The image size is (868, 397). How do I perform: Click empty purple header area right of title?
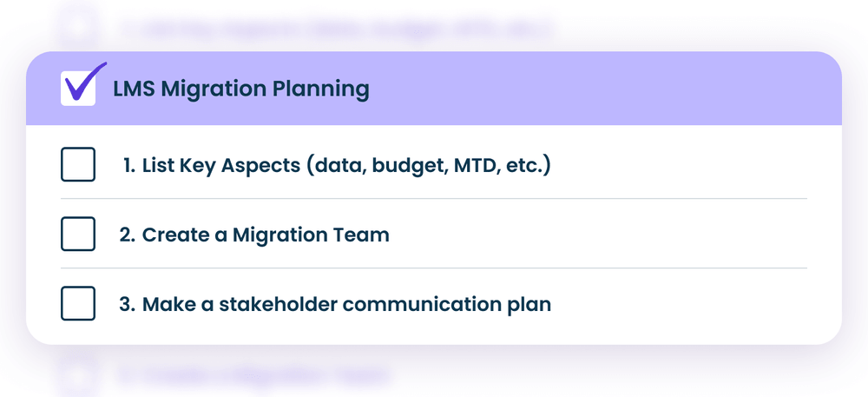pyautogui.click(x=608, y=89)
